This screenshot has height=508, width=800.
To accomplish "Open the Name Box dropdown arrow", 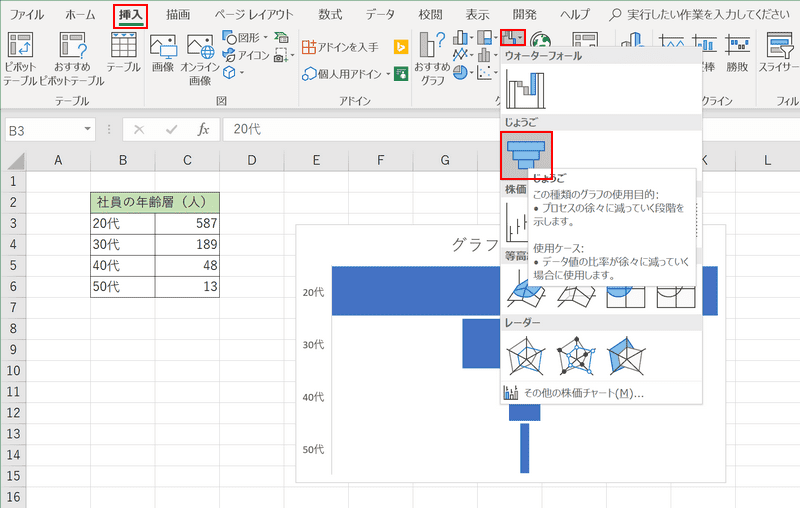I will pos(87,130).
